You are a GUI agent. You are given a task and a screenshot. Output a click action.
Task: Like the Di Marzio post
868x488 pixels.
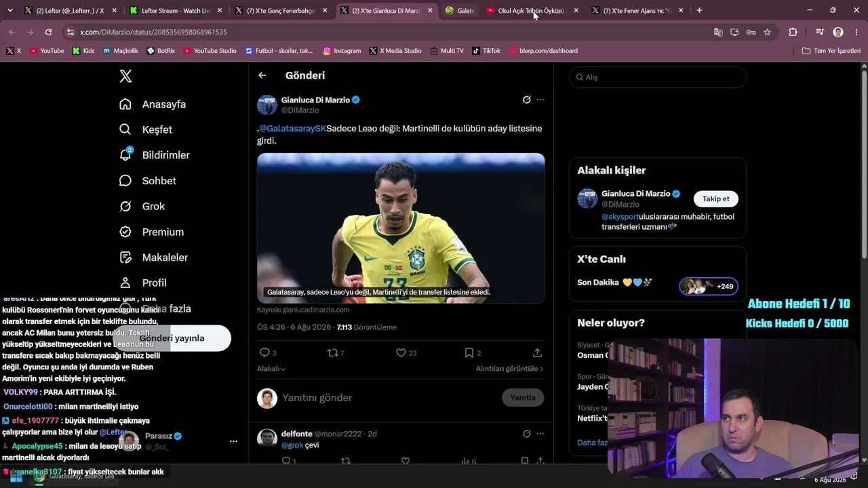[x=401, y=352]
